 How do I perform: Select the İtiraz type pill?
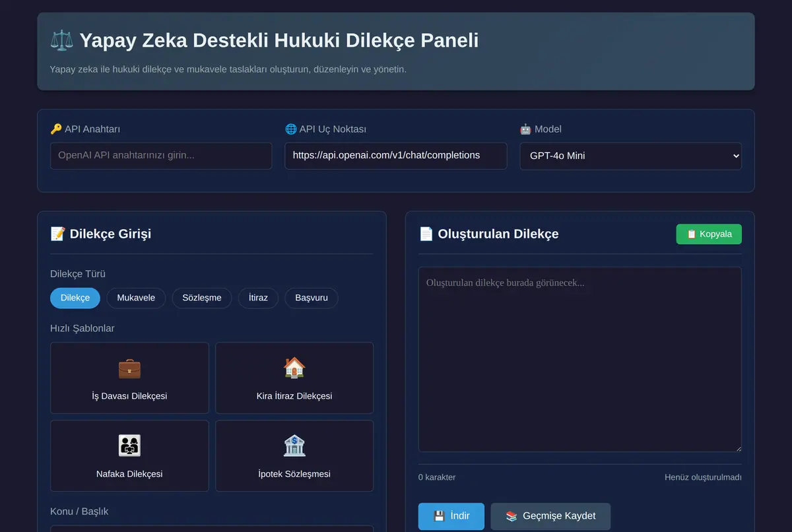258,298
